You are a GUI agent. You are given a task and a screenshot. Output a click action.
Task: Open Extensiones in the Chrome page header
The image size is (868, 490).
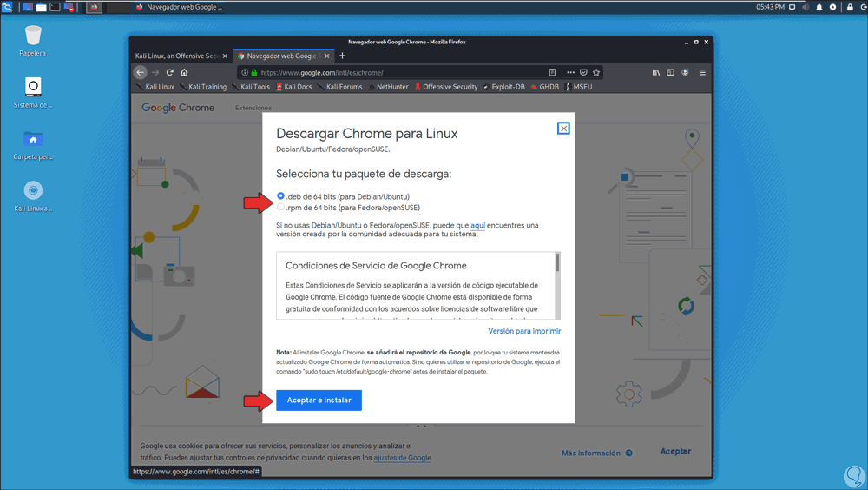253,108
